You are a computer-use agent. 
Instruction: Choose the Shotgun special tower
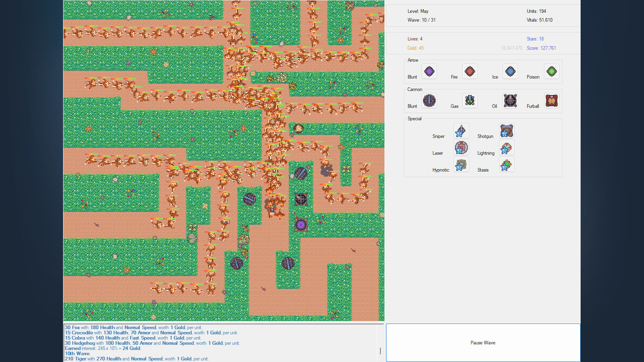pyautogui.click(x=506, y=131)
